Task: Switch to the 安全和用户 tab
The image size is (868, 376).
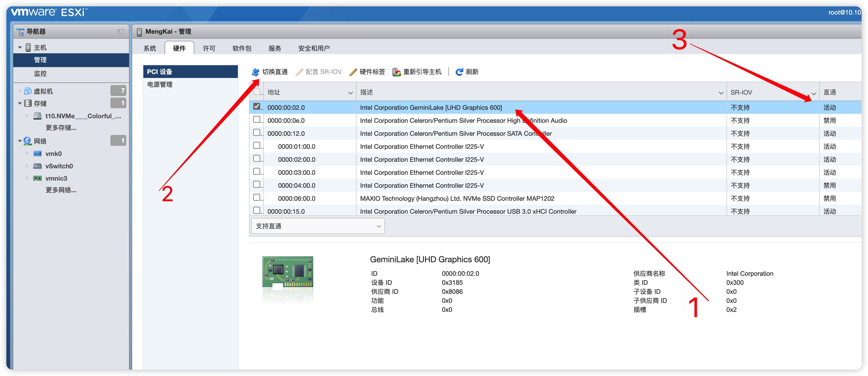Action: 314,48
